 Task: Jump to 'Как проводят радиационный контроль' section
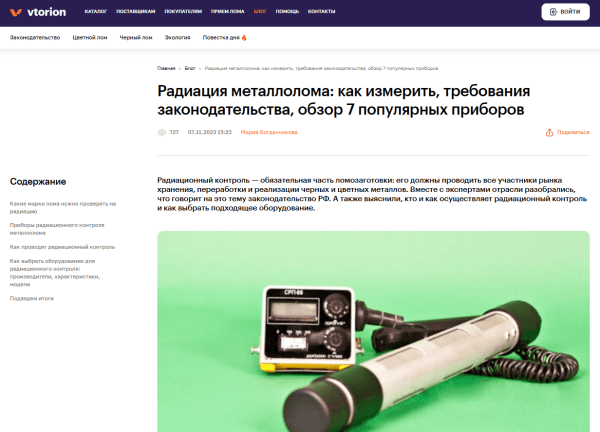click(62, 247)
